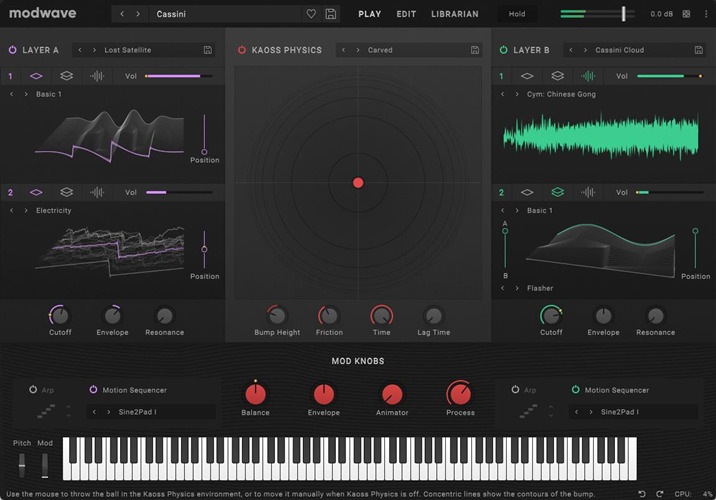The height and width of the screenshot is (500, 716).
Task: Click the layered wavetable icon for Layer A oscillator 2
Action: (66, 192)
